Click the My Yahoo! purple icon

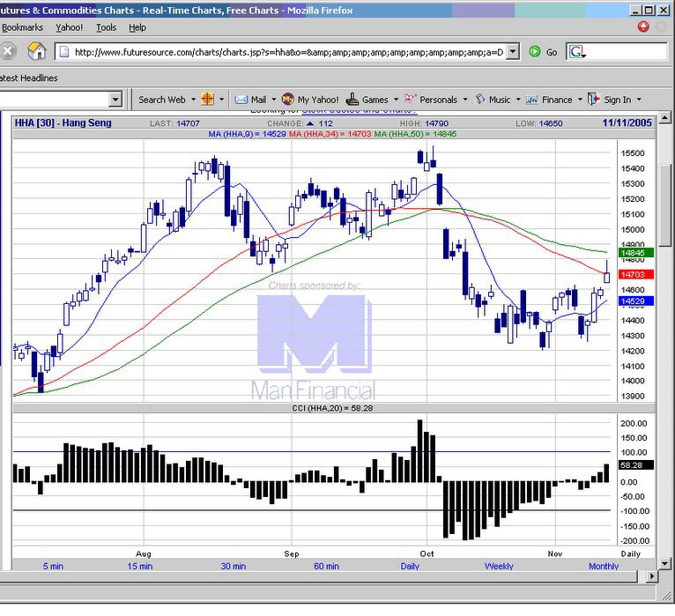pyautogui.click(x=287, y=100)
